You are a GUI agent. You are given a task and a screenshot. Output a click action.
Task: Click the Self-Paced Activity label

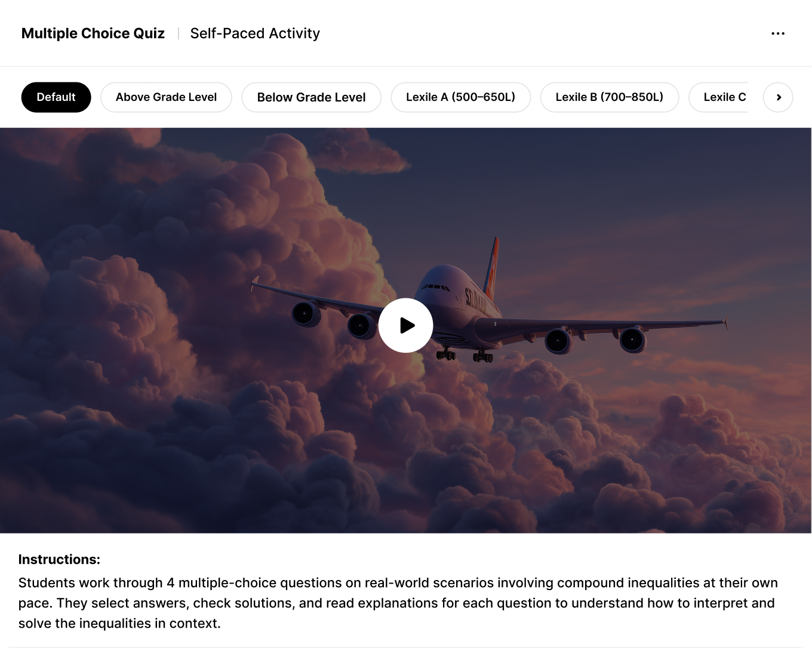point(255,33)
